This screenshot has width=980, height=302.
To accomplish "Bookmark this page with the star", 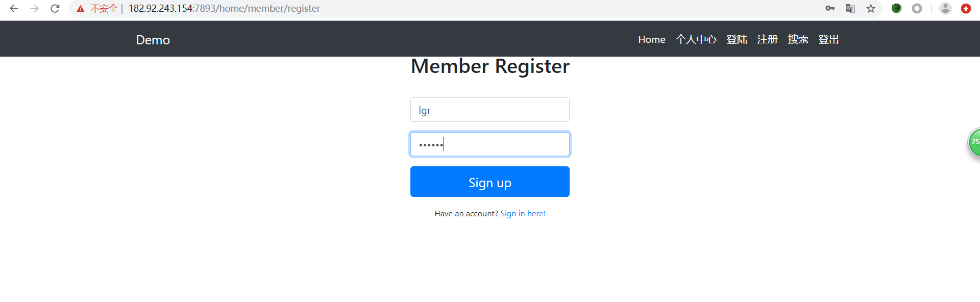I will click(x=871, y=9).
